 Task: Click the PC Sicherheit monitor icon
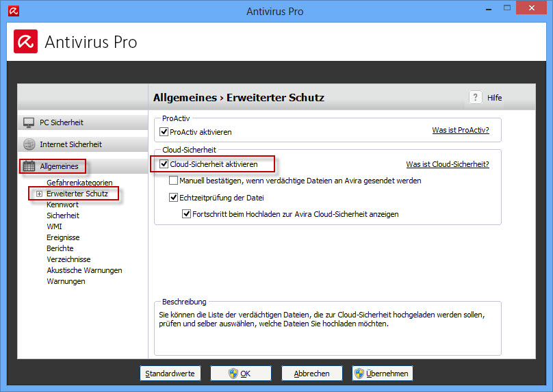point(29,122)
